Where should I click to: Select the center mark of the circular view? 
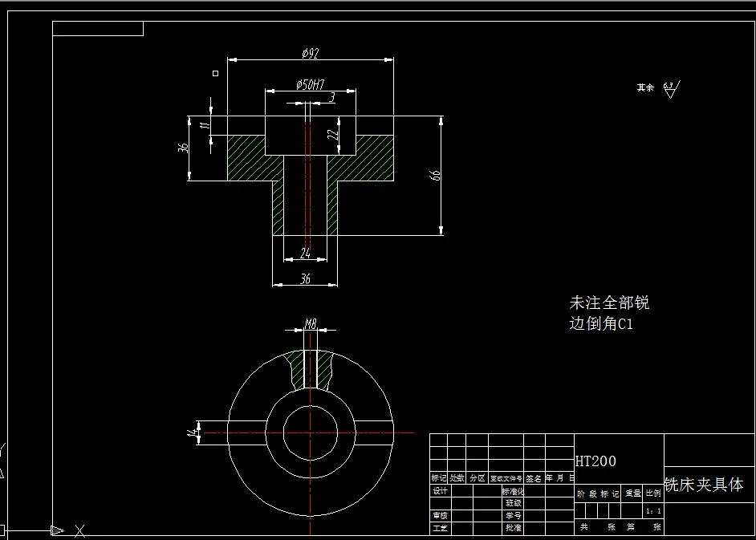pyautogui.click(x=309, y=433)
